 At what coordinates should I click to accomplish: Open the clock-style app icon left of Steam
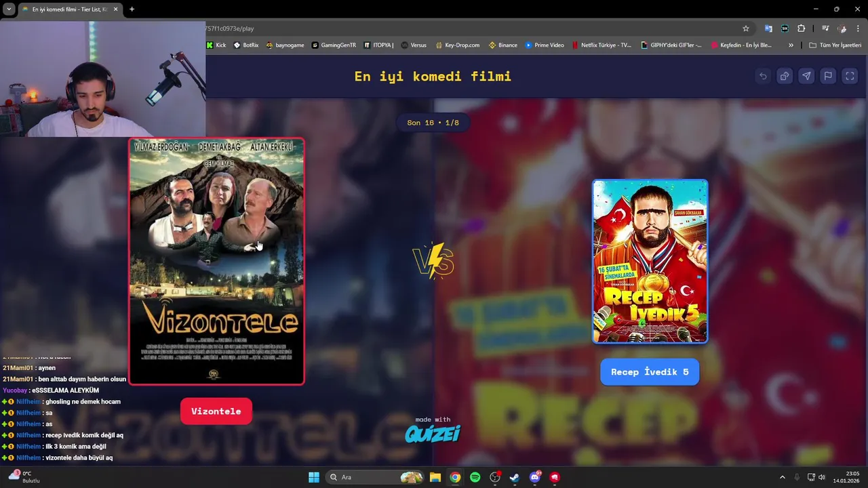click(495, 477)
